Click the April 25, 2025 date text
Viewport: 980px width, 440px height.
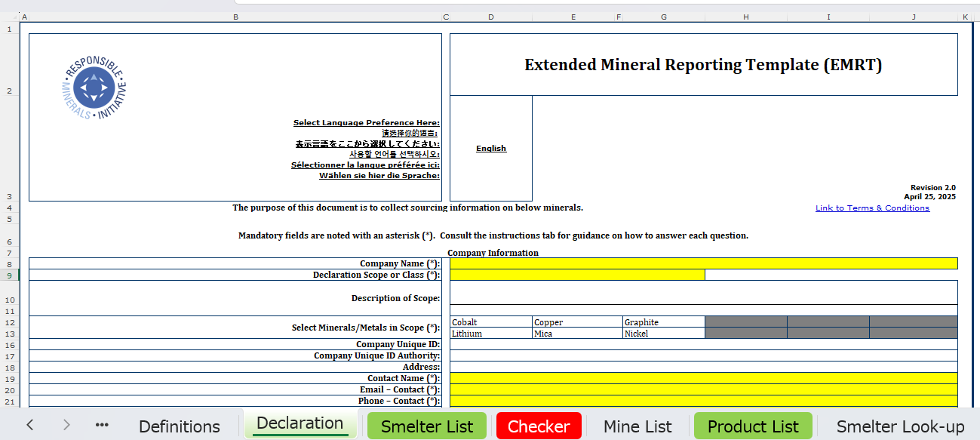pos(929,197)
